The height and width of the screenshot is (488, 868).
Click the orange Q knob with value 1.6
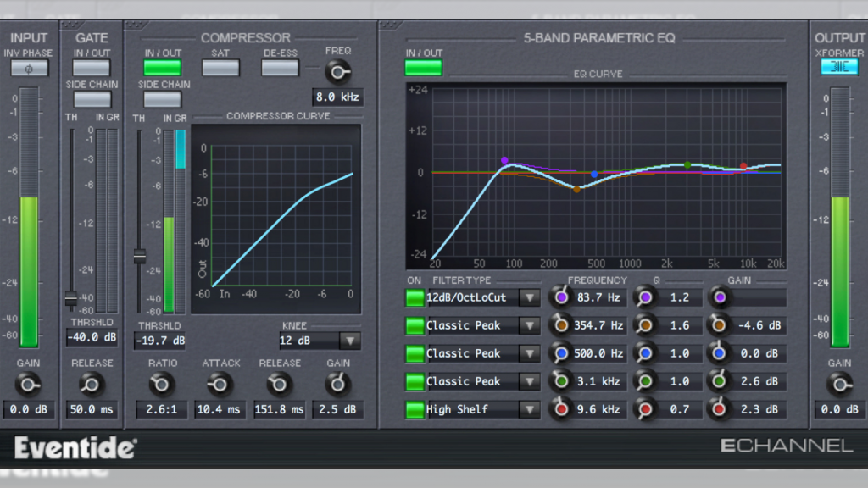click(645, 325)
